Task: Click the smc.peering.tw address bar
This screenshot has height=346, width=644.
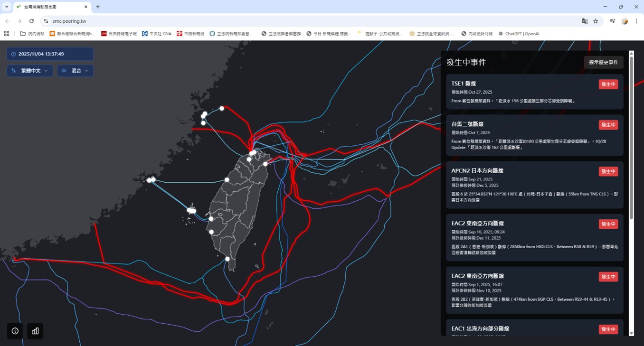Action: click(x=285, y=21)
